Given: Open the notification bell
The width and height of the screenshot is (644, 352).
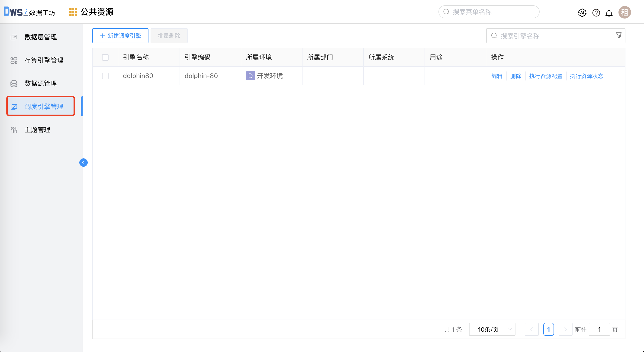Looking at the screenshot, I should coord(609,13).
